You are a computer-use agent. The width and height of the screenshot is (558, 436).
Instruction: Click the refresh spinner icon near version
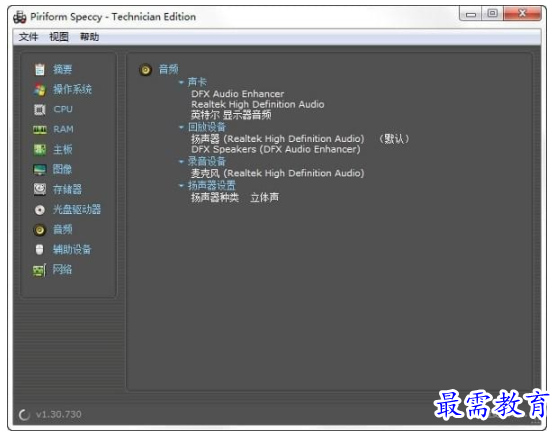pos(24,414)
